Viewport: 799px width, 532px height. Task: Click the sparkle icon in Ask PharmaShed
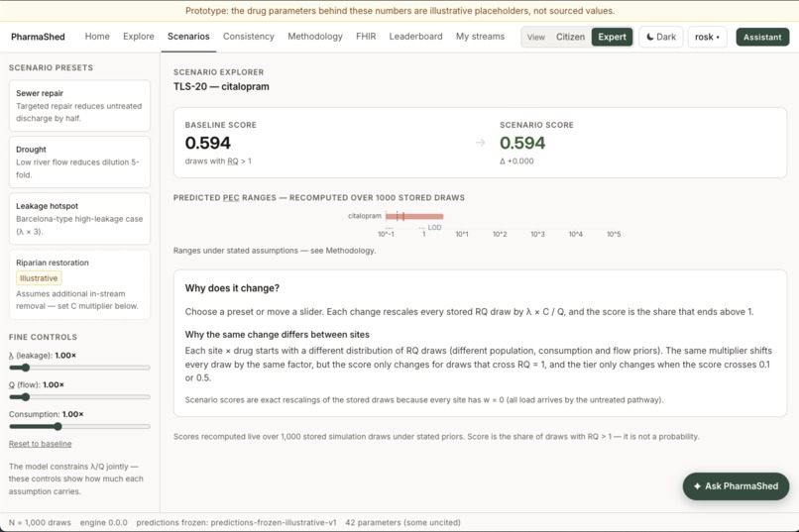click(x=697, y=486)
